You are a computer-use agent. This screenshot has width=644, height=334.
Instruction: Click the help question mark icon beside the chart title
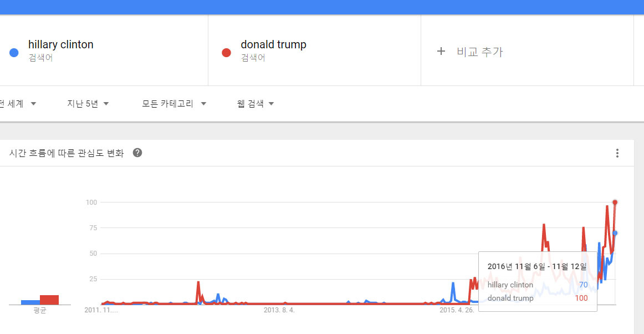pos(137,153)
